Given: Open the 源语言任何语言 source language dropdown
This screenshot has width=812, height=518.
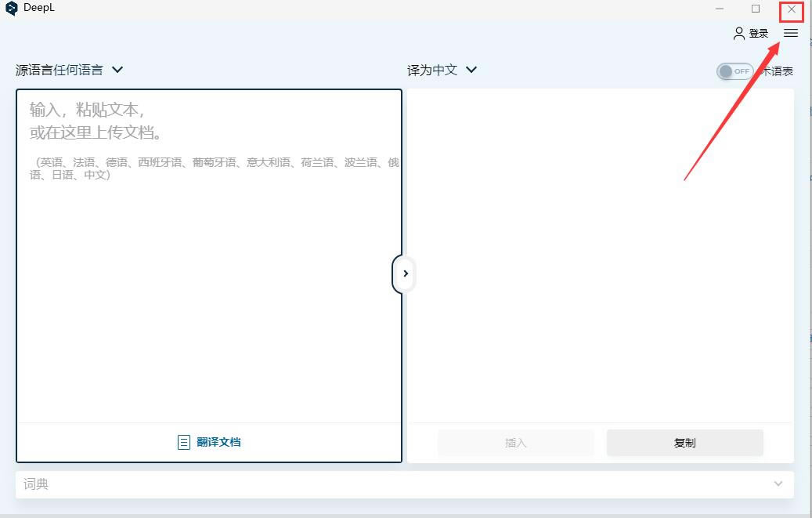Looking at the screenshot, I should [x=69, y=69].
